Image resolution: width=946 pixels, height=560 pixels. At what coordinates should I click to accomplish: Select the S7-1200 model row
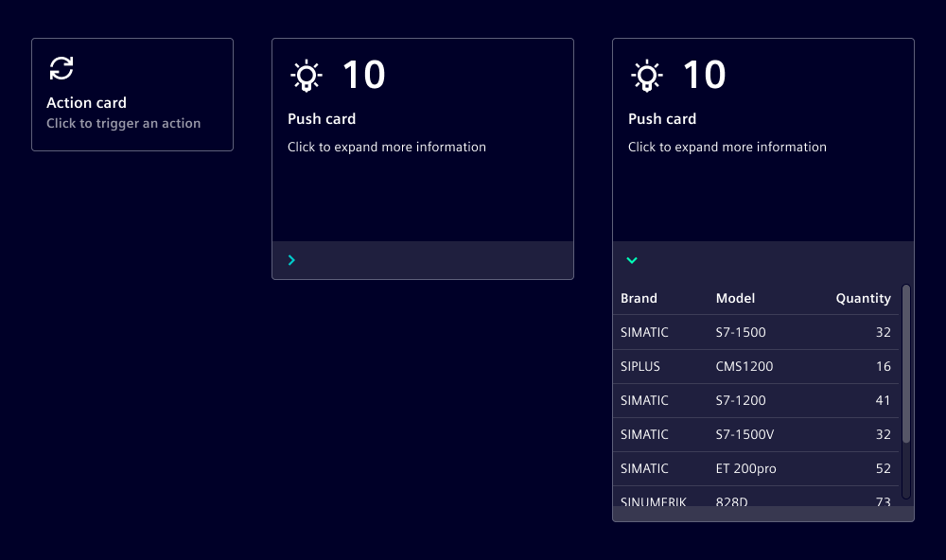[755, 400]
